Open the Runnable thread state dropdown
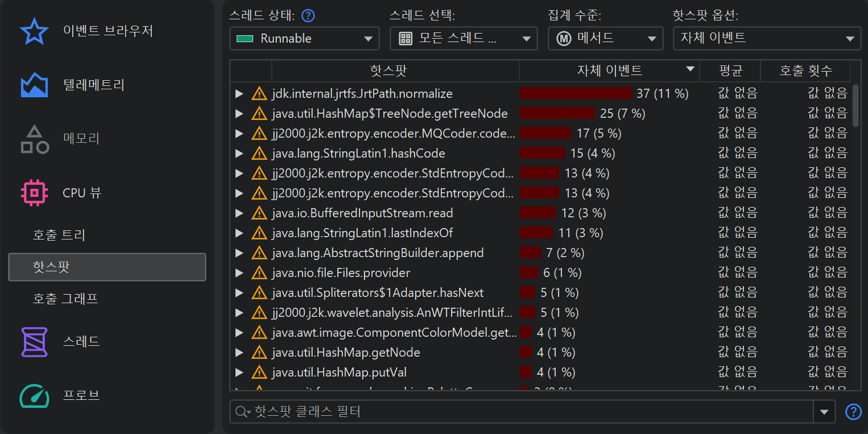 [x=304, y=39]
